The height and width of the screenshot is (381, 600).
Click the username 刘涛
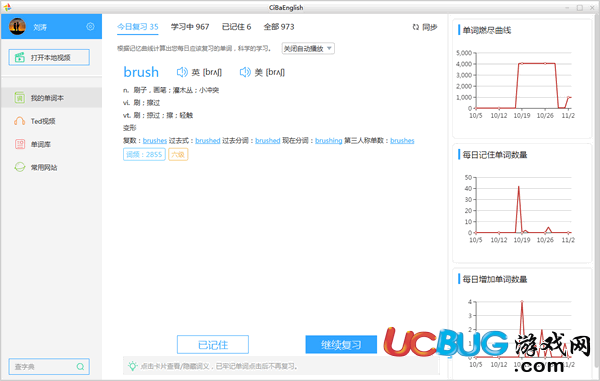[x=40, y=27]
